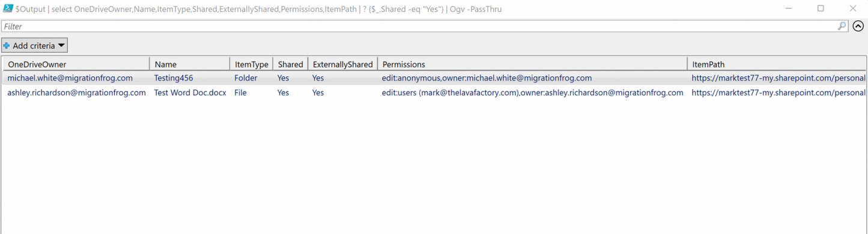The width and height of the screenshot is (868, 234).
Task: Select the michael.white@migrationfrog.com row
Action: pos(434,78)
